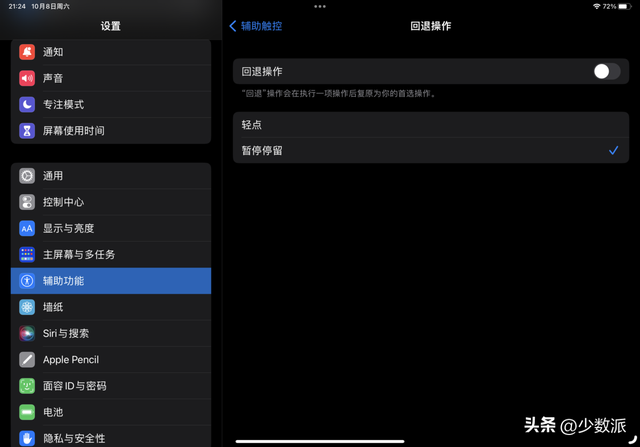Open 控制中心 settings
This screenshot has height=447, width=640.
coord(111,202)
